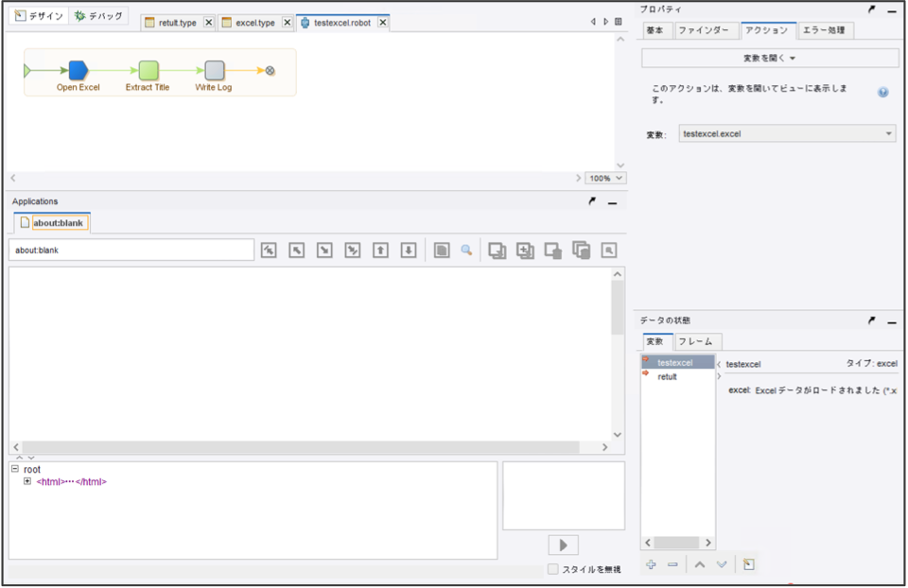Click the blue help question mark
Image resolution: width=908 pixels, height=588 pixels.
(x=883, y=92)
